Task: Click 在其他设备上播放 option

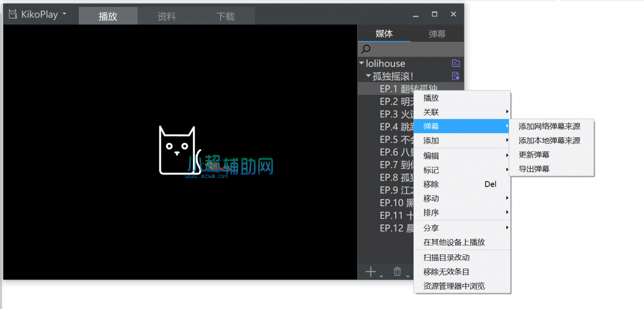Action: click(454, 242)
